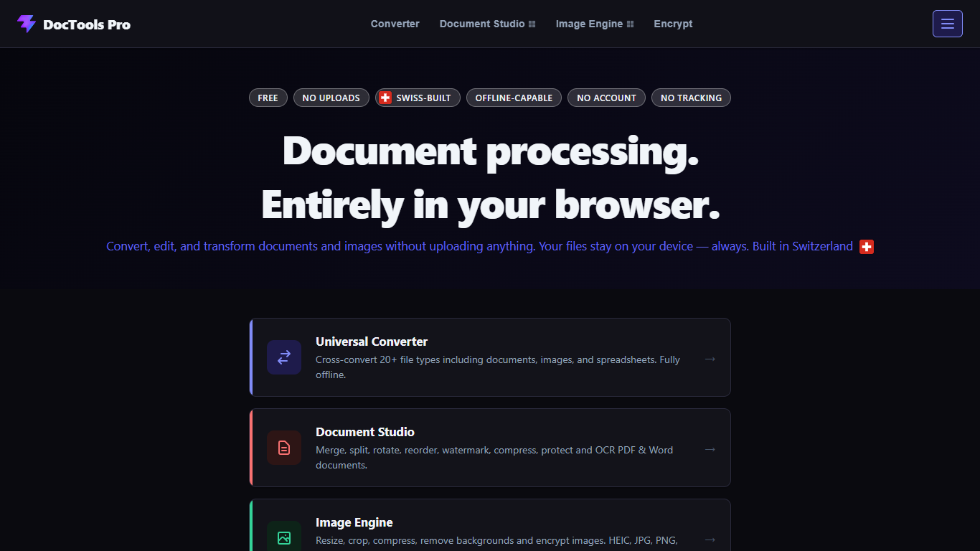This screenshot has height=551, width=980.
Task: Click the 'Resize, crop, compress' description
Action: tap(496, 540)
